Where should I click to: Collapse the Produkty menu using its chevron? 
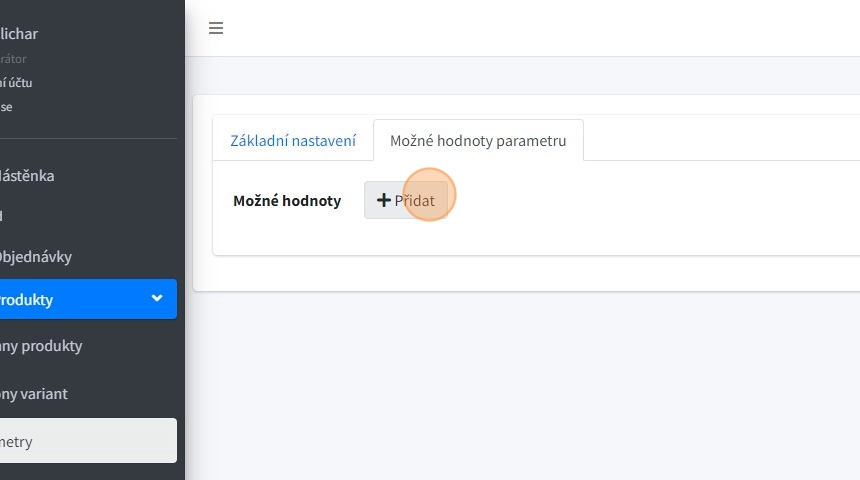click(x=157, y=298)
